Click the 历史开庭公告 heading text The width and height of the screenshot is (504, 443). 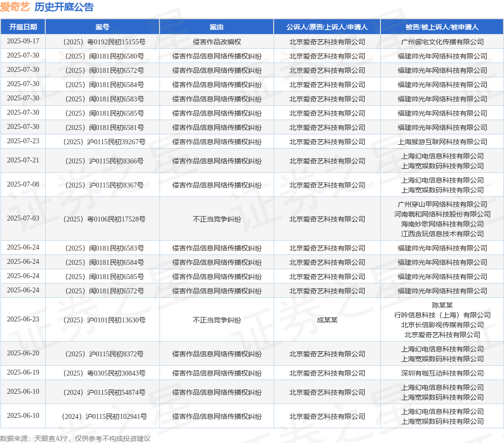coord(64,7)
